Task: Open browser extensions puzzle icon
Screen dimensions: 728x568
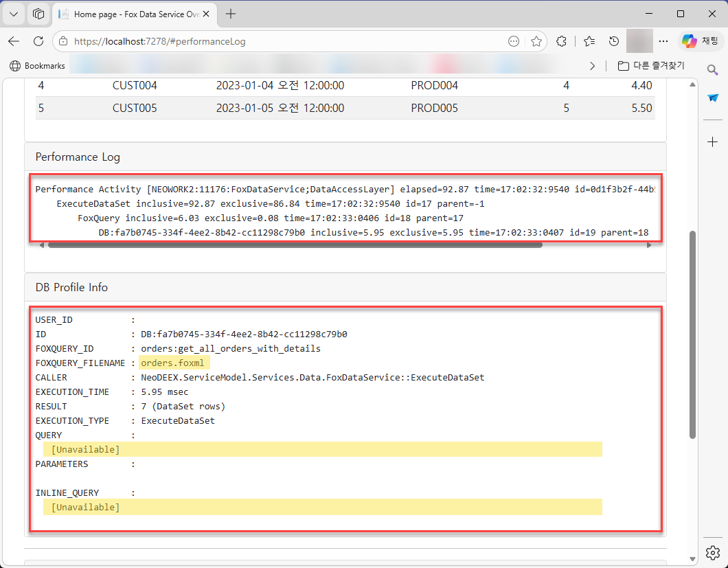Action: (x=561, y=41)
